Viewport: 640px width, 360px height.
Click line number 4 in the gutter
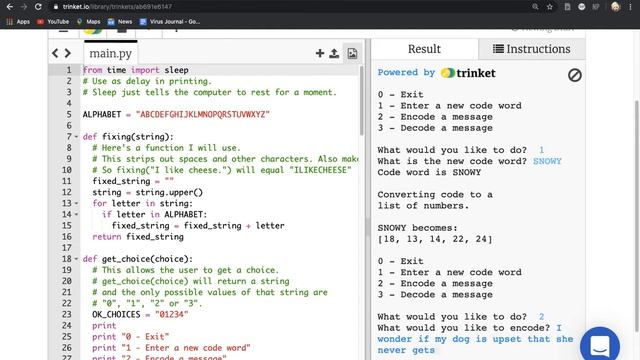point(69,103)
